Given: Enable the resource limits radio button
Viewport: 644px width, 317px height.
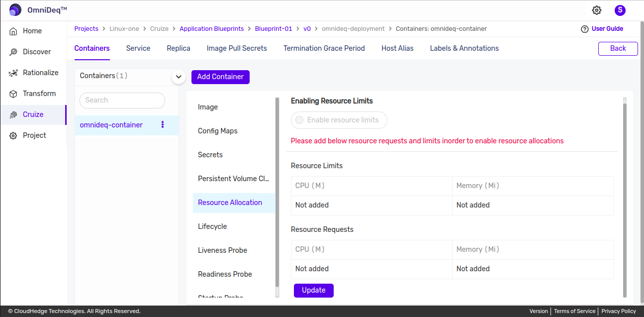Looking at the screenshot, I should click(x=299, y=120).
